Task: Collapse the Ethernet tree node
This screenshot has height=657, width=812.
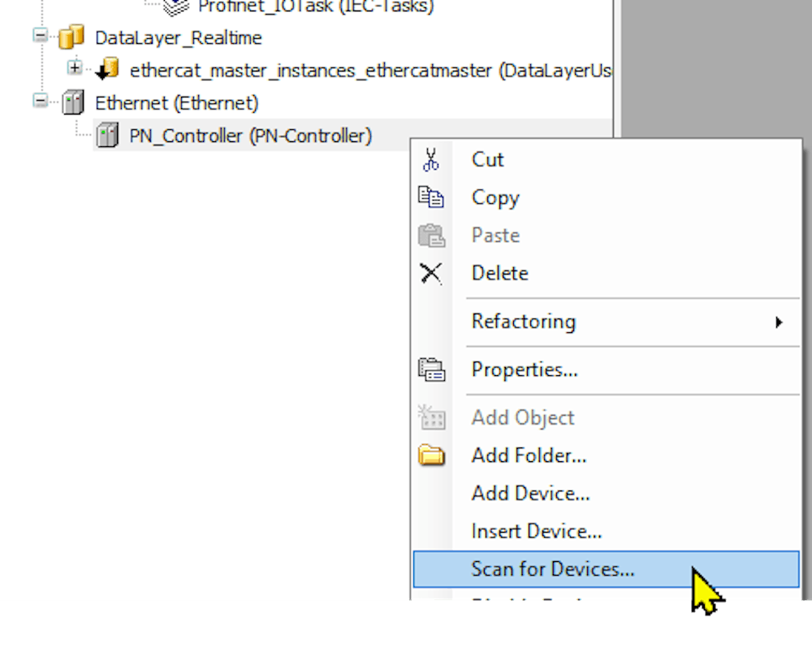Action: [40, 102]
